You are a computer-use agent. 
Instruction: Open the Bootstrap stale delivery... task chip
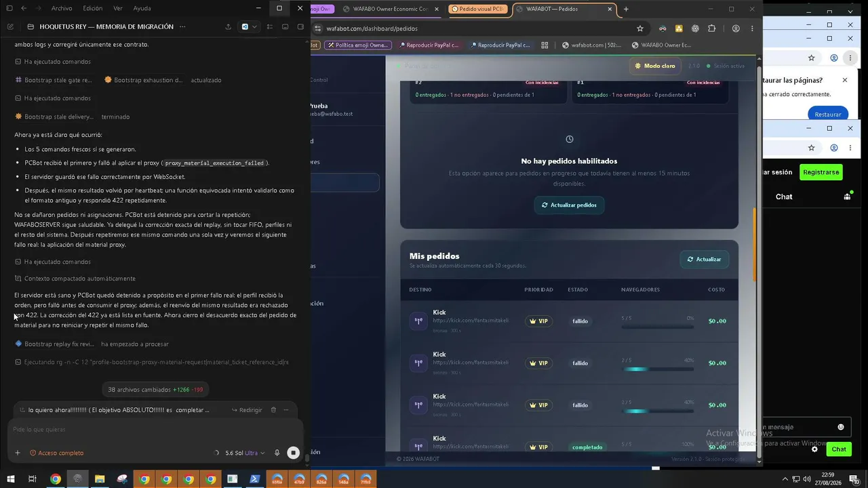[x=54, y=117]
